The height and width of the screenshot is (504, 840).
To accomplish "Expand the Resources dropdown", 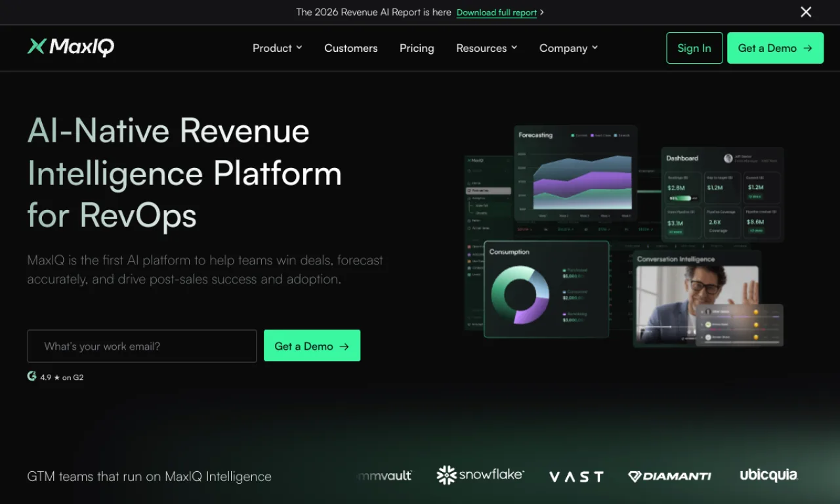I will click(487, 48).
